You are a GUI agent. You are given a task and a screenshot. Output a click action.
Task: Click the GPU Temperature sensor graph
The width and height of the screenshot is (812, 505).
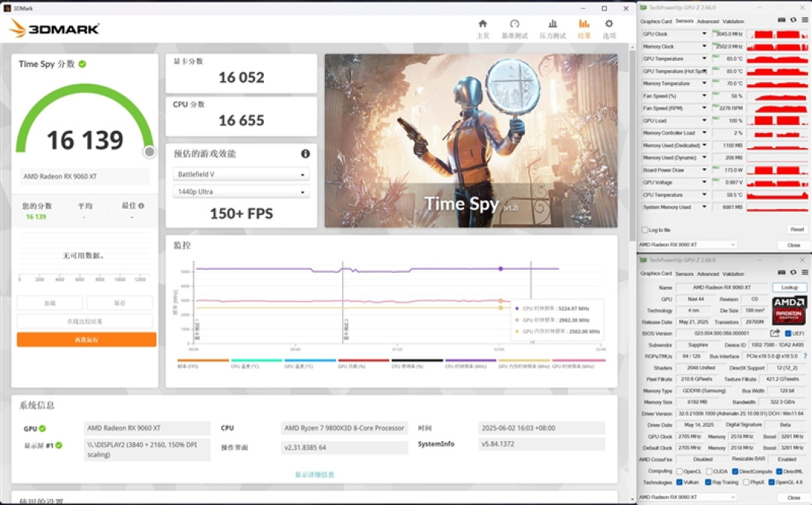tap(777, 59)
